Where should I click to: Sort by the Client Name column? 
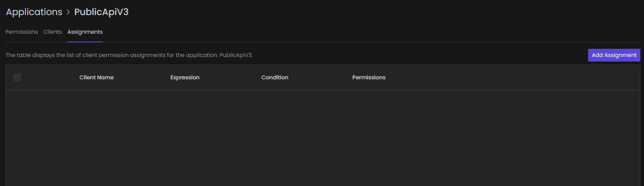tap(96, 77)
